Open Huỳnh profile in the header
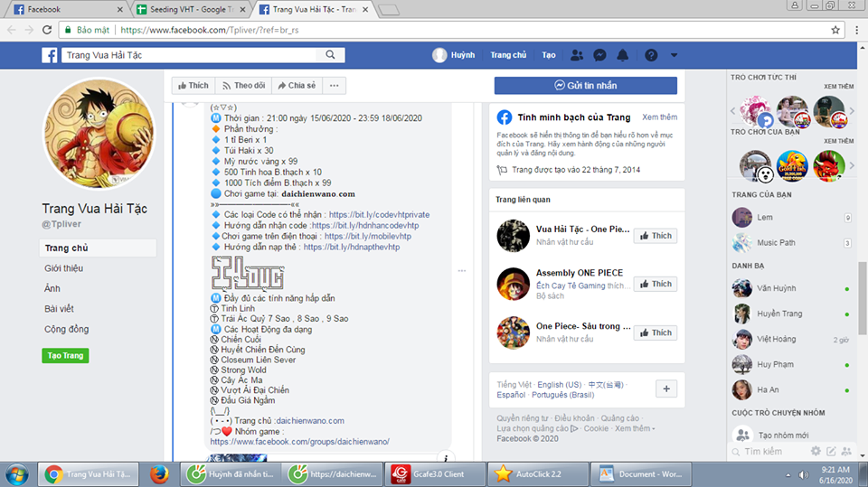The image size is (868, 487). click(x=454, y=55)
